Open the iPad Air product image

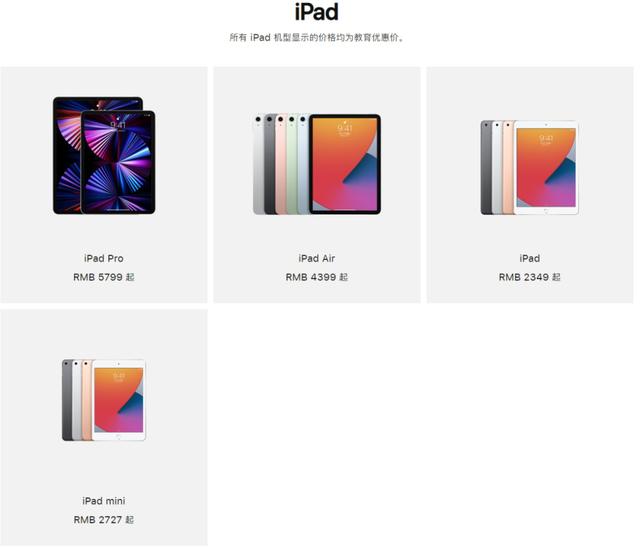(317, 164)
